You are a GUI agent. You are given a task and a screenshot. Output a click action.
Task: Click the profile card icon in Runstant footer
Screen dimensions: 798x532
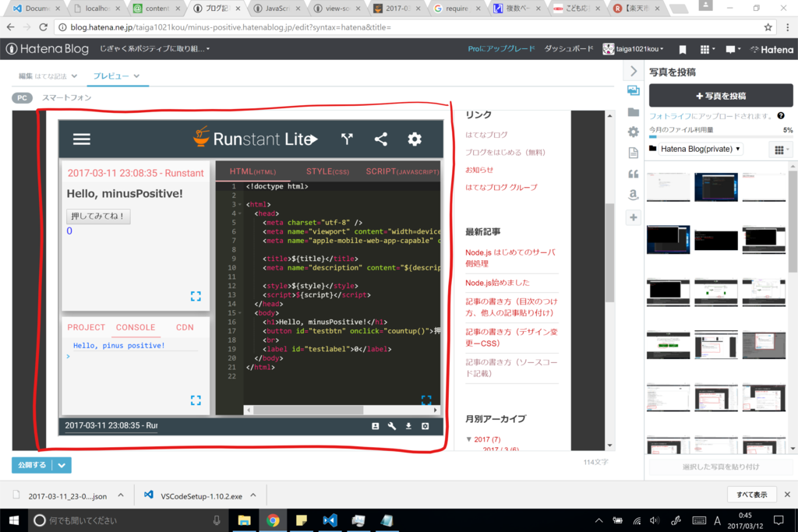375,426
